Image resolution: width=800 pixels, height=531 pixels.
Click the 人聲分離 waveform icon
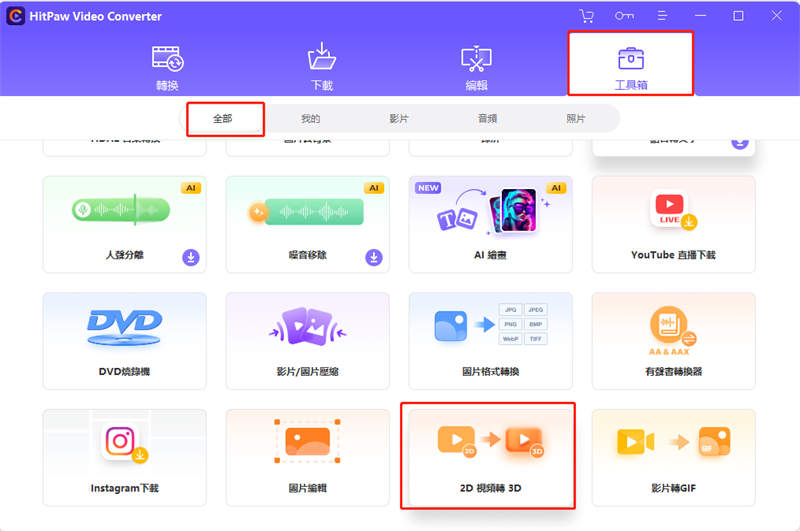tap(121, 210)
